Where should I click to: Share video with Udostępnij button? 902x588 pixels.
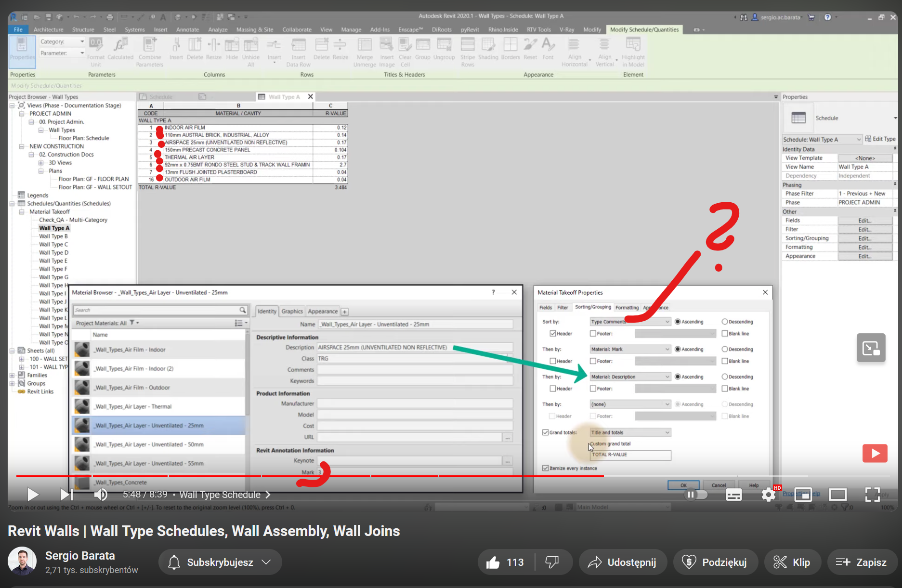click(x=623, y=562)
